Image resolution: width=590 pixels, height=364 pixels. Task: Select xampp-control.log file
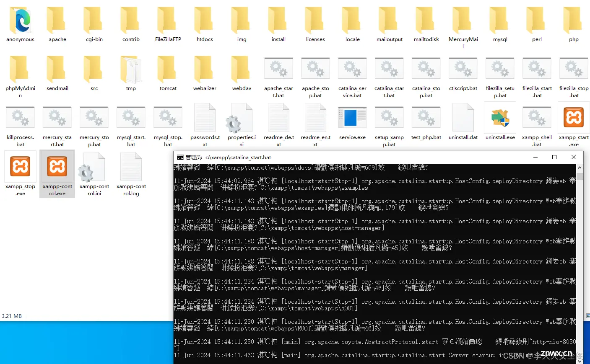131,175
